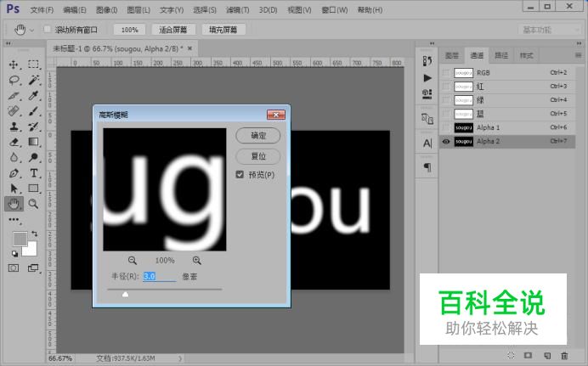Select the Zoom tool in toolbox
The image size is (588, 366).
(33, 204)
